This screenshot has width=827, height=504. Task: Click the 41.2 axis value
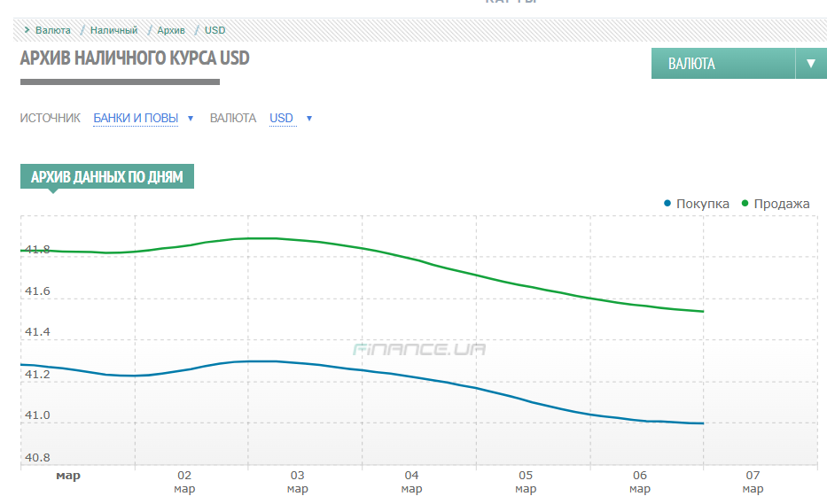pos(37,375)
